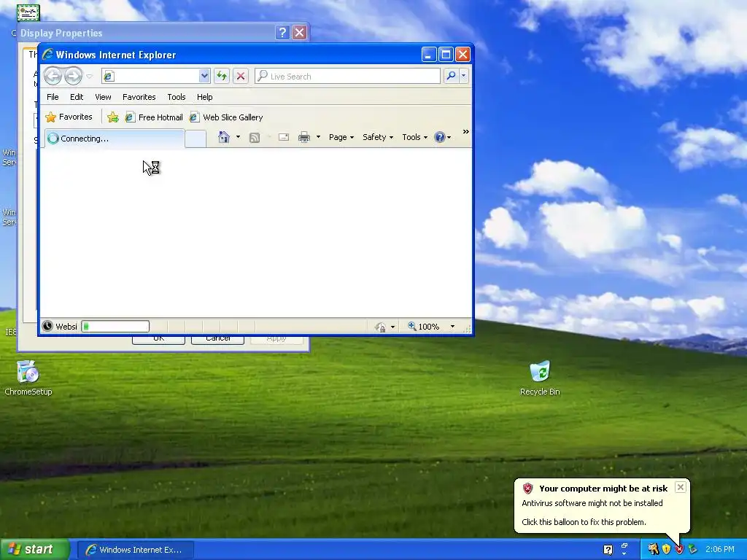This screenshot has height=560, width=747.
Task: Click the yellow shield updates tray icon
Action: pos(666,550)
